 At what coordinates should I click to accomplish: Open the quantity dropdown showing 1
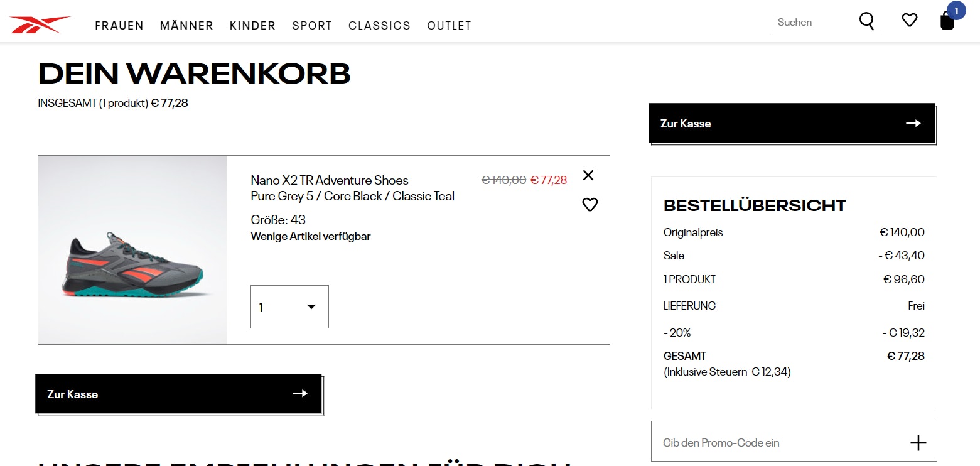click(x=289, y=306)
